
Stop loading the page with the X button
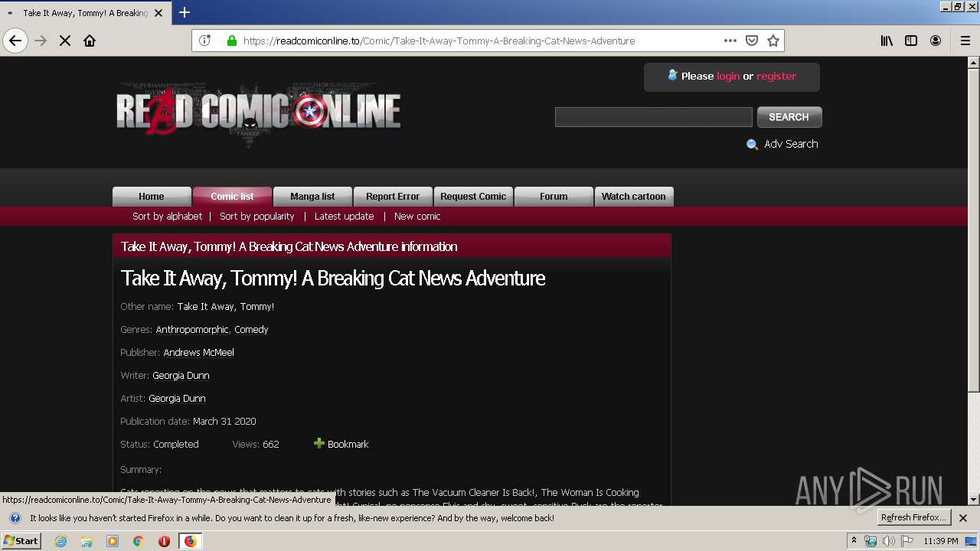[65, 41]
